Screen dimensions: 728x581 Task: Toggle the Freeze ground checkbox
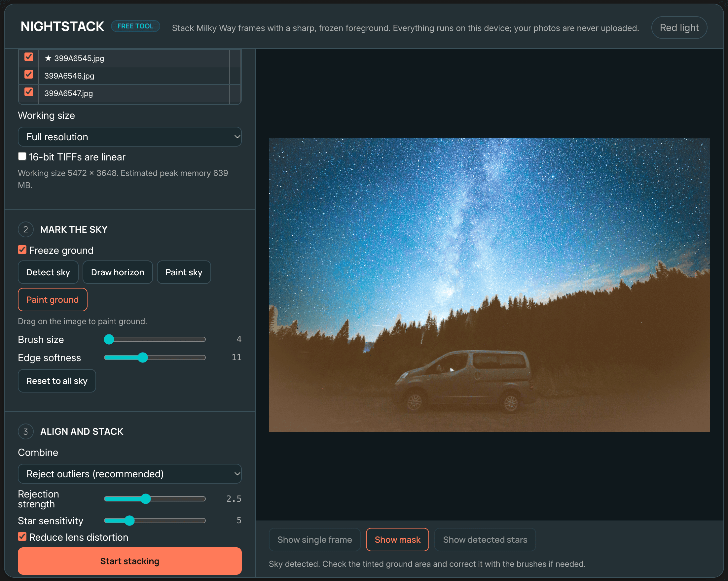[x=22, y=250]
